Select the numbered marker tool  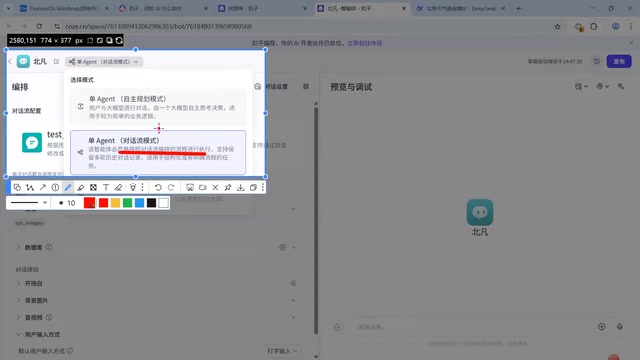55,187
